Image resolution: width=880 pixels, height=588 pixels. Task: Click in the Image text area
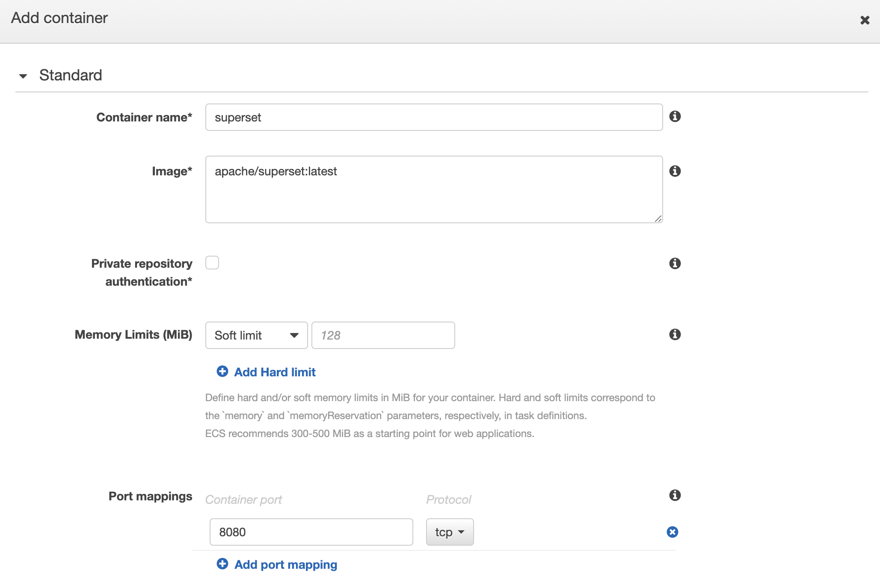[434, 189]
